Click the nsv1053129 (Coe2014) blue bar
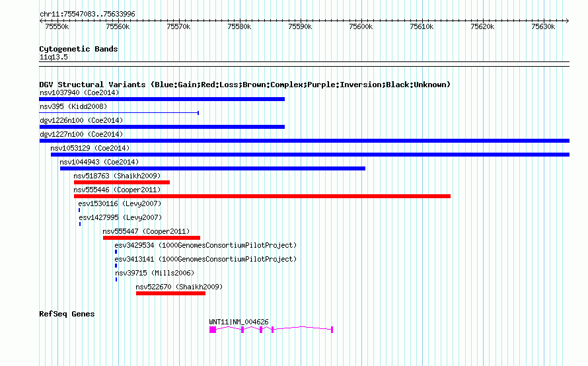 click(310, 155)
